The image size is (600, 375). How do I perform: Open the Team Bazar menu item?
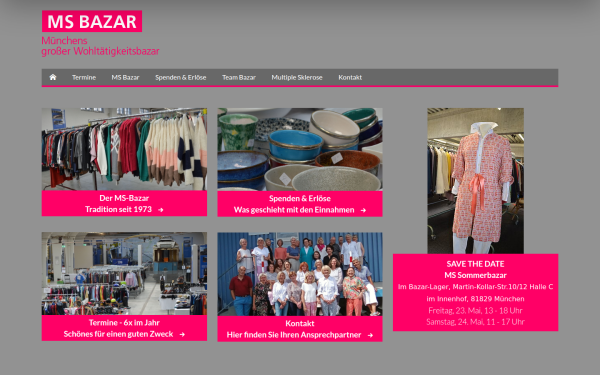[x=239, y=77]
